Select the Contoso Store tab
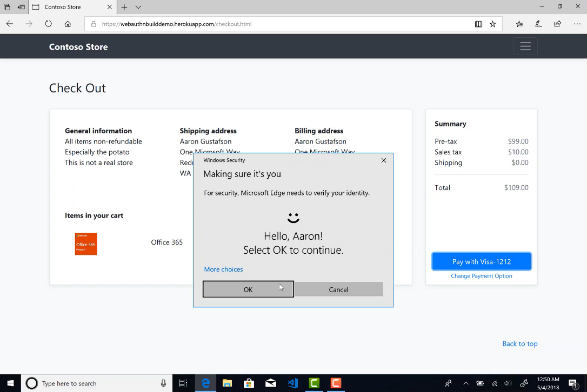Screen dimensions: 587x392 pyautogui.click(x=72, y=6)
